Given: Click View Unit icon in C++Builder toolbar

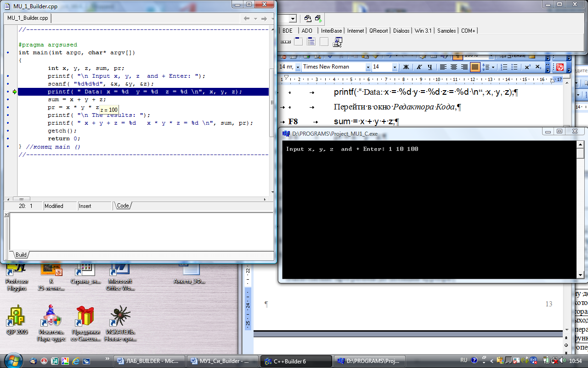Looking at the screenshot, I should (308, 18).
